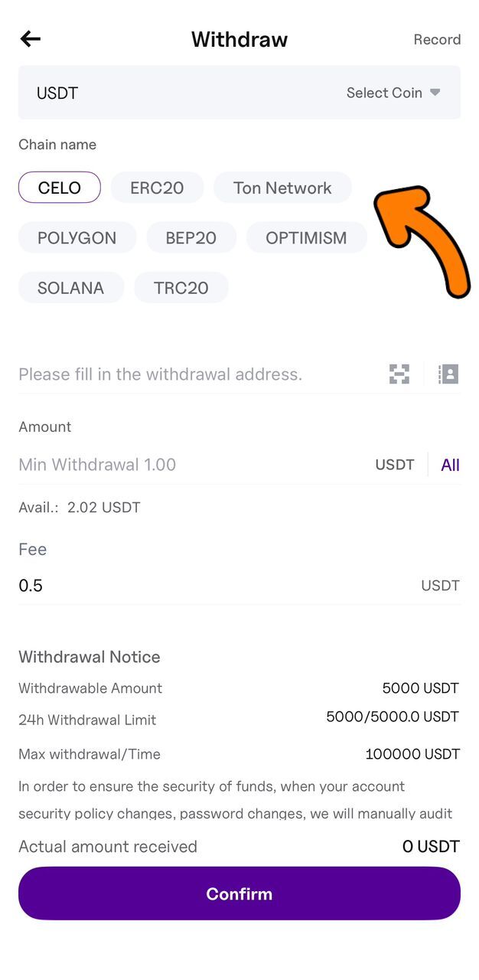This screenshot has height=980, width=479.
Task: Select the TRC20 chain chip
Action: [181, 287]
